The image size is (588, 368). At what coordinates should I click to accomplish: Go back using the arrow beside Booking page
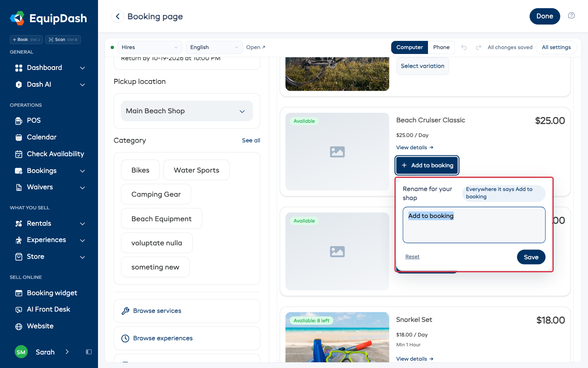tap(118, 16)
